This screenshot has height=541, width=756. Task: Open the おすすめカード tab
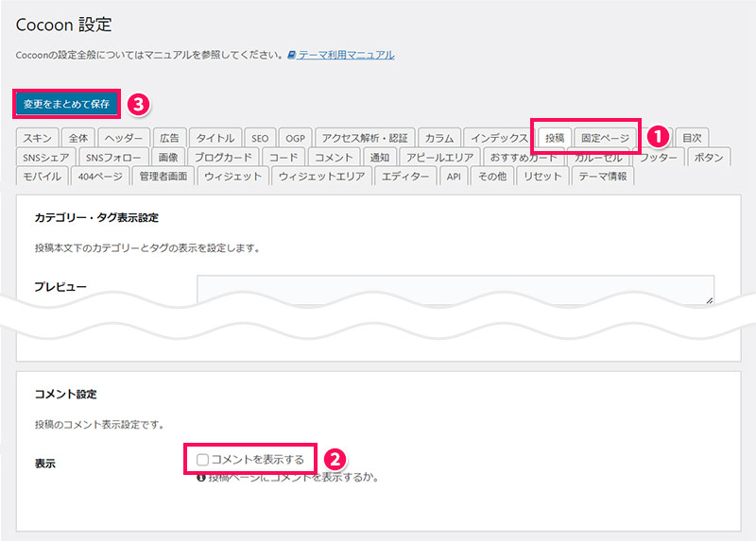point(524,158)
